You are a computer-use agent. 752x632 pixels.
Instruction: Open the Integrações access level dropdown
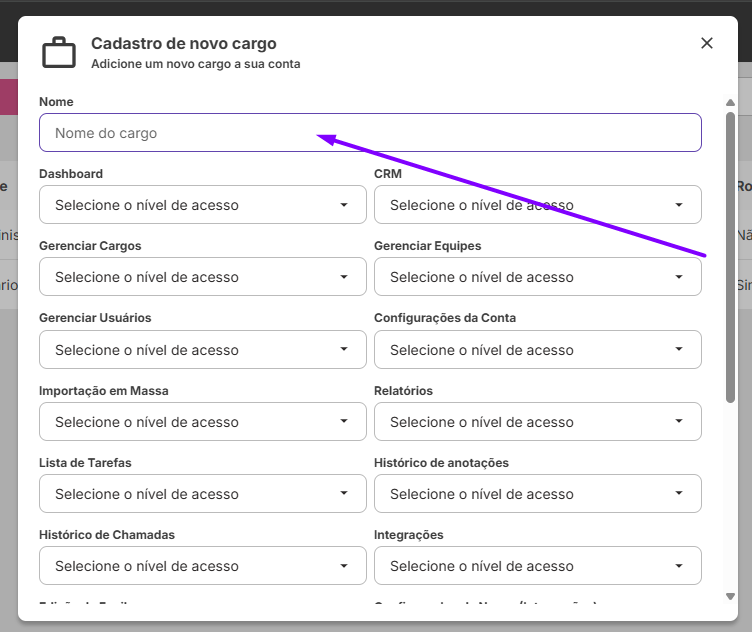(x=538, y=565)
